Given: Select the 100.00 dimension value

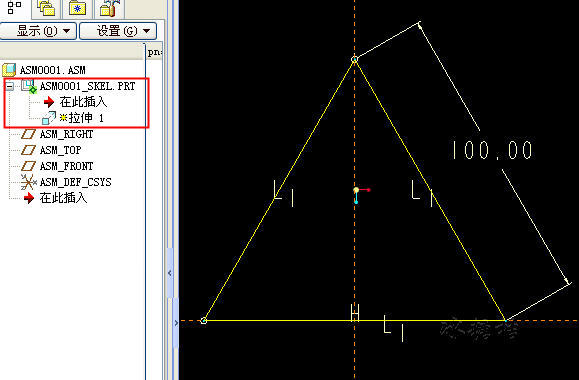Looking at the screenshot, I should click(x=493, y=150).
